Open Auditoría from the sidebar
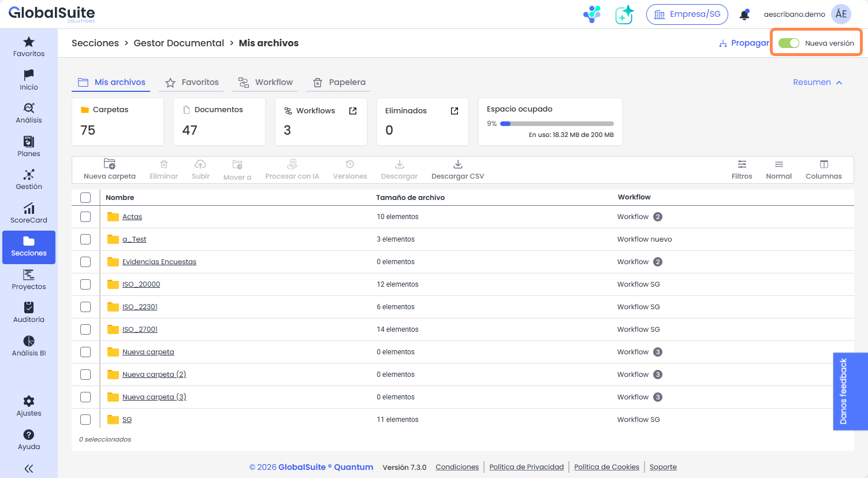Screen dimensions: 868x478 pos(29,313)
